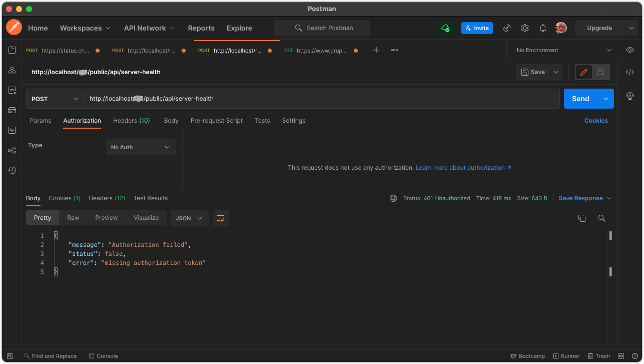Open the request method dropdown showing POST

pos(54,98)
